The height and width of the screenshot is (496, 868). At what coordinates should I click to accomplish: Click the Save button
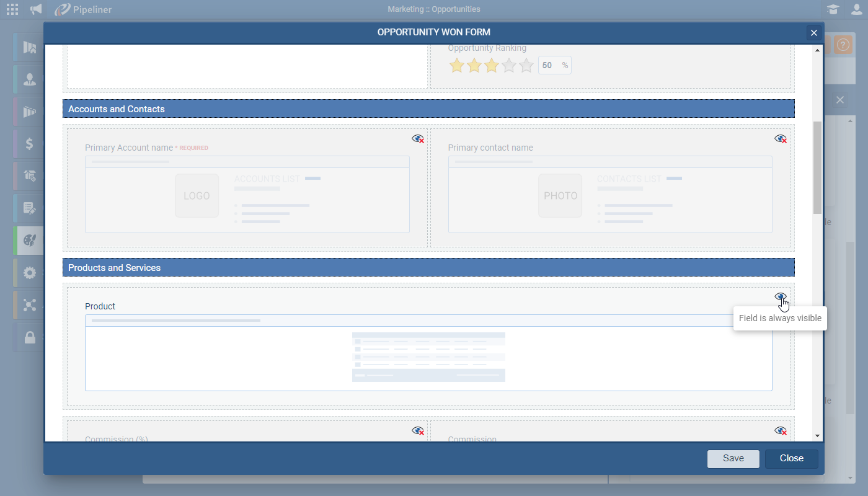tap(733, 459)
